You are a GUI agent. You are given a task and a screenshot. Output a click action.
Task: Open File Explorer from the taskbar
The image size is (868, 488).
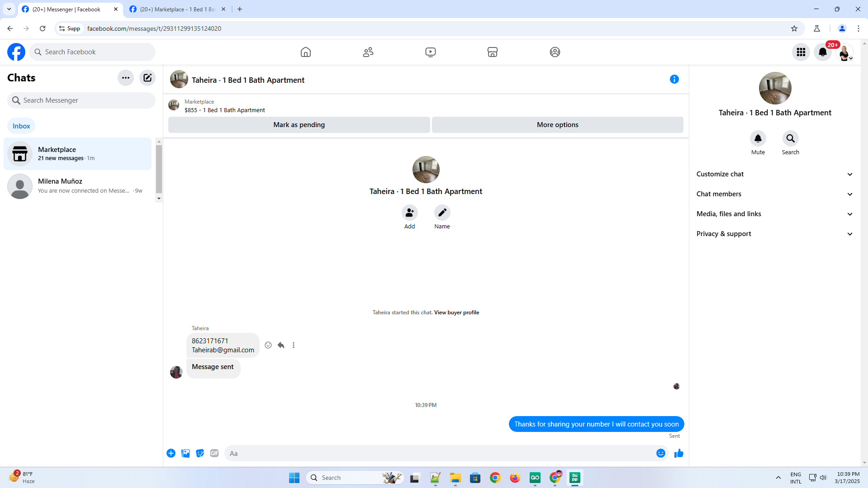click(455, 478)
